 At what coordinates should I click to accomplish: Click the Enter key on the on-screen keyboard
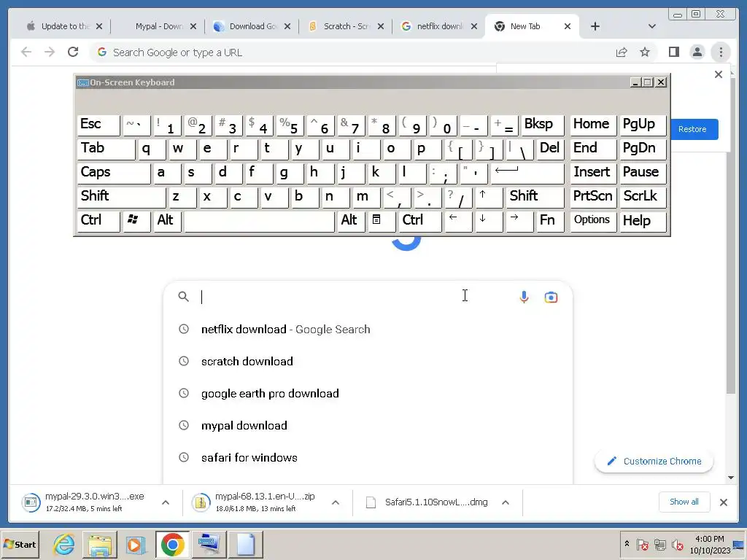coord(527,173)
